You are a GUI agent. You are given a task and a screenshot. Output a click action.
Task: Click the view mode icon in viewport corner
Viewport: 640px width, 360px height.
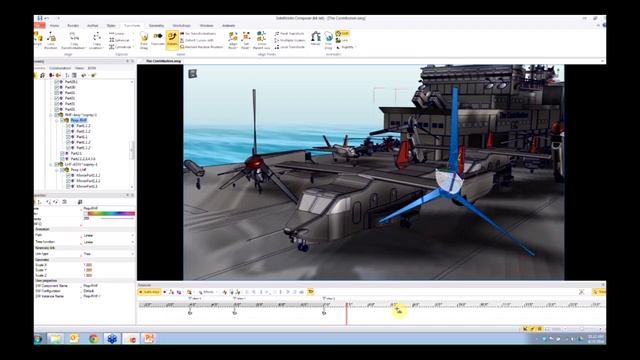[192, 73]
